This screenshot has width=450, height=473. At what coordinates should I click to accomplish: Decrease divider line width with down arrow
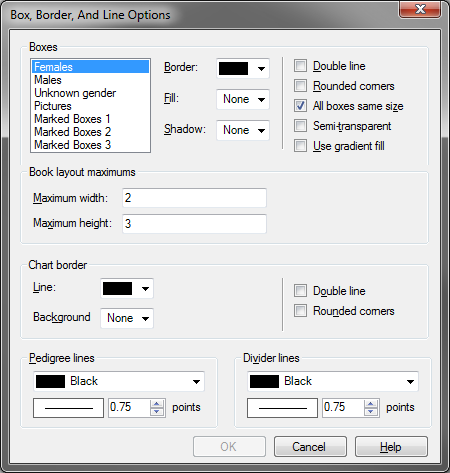pos(371,412)
